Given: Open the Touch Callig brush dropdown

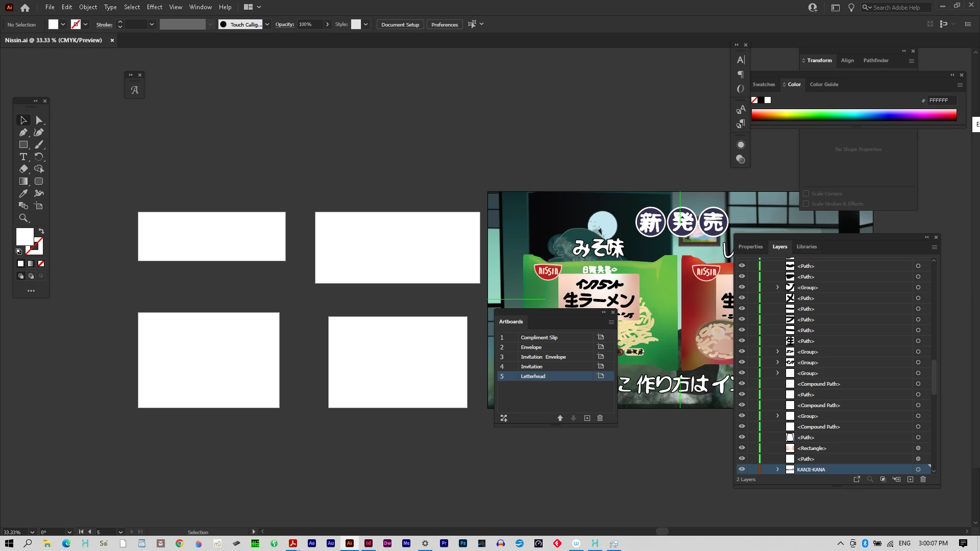Looking at the screenshot, I should tap(267, 24).
